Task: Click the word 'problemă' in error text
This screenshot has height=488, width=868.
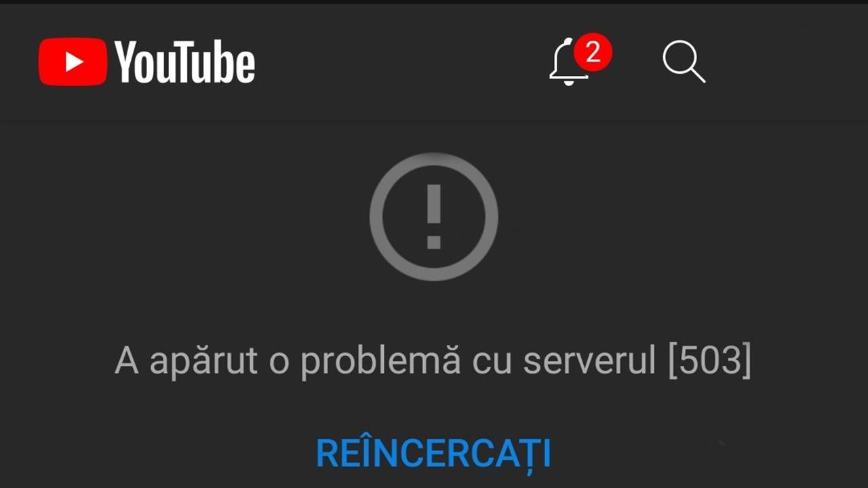Action: pos(381,363)
